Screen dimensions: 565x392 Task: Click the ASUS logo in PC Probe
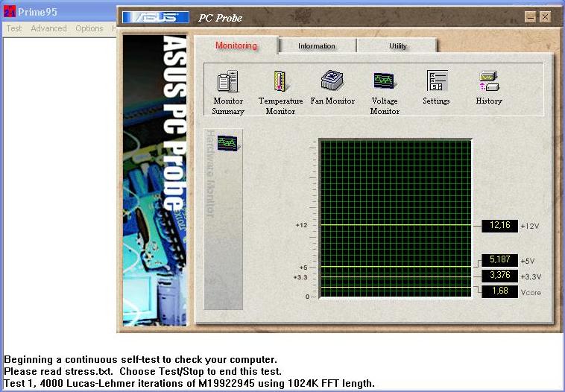pos(156,17)
